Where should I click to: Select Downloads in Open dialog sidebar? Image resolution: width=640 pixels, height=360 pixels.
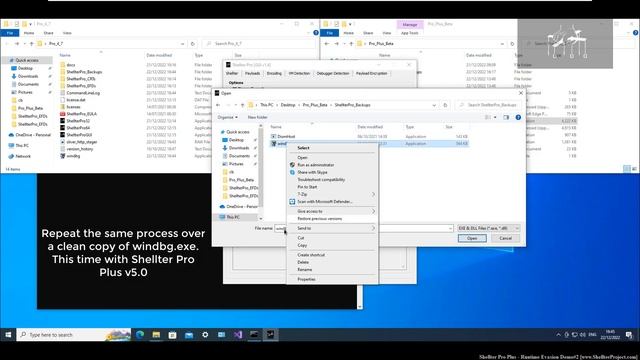[x=239, y=148]
